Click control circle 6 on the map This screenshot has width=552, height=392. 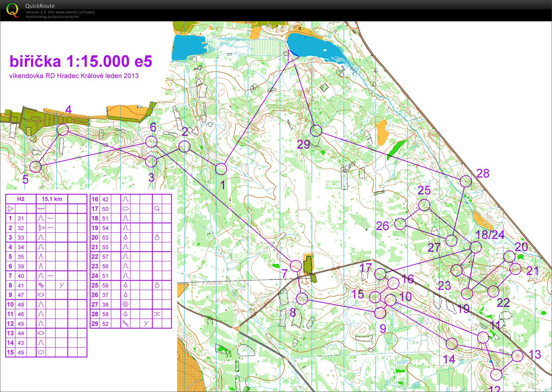tap(151, 142)
